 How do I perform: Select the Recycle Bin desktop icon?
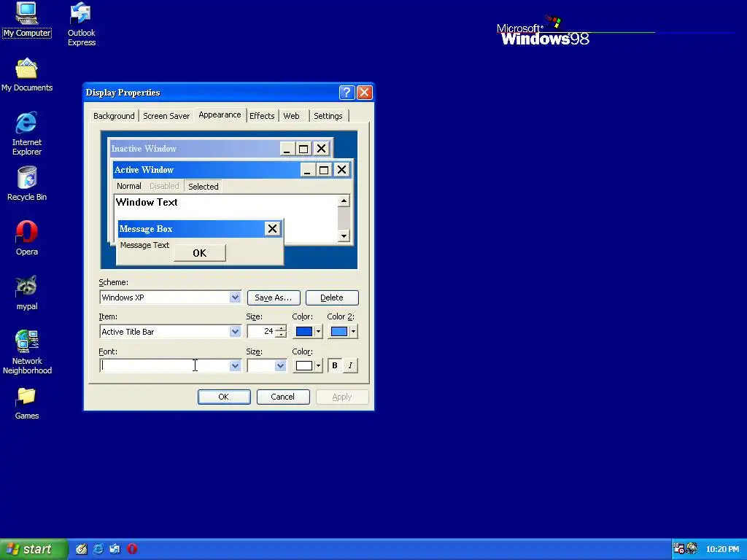click(x=27, y=183)
